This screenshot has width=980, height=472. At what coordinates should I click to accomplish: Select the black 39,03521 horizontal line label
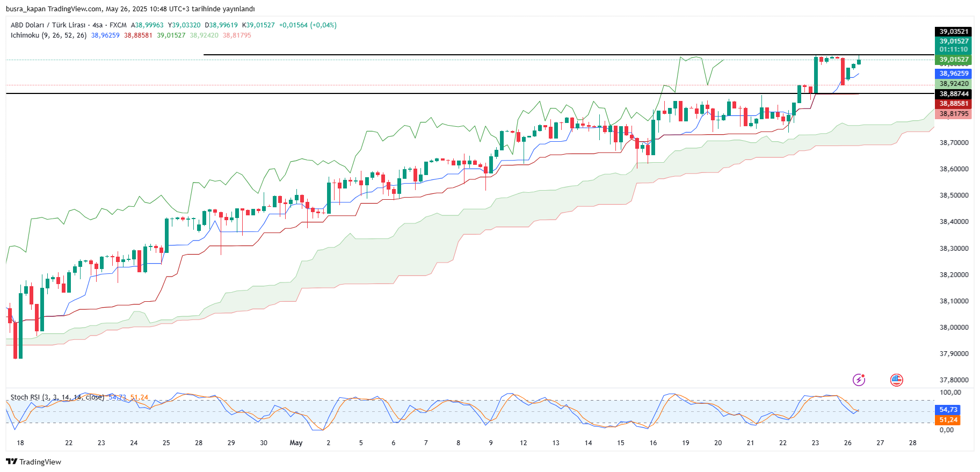coord(954,32)
